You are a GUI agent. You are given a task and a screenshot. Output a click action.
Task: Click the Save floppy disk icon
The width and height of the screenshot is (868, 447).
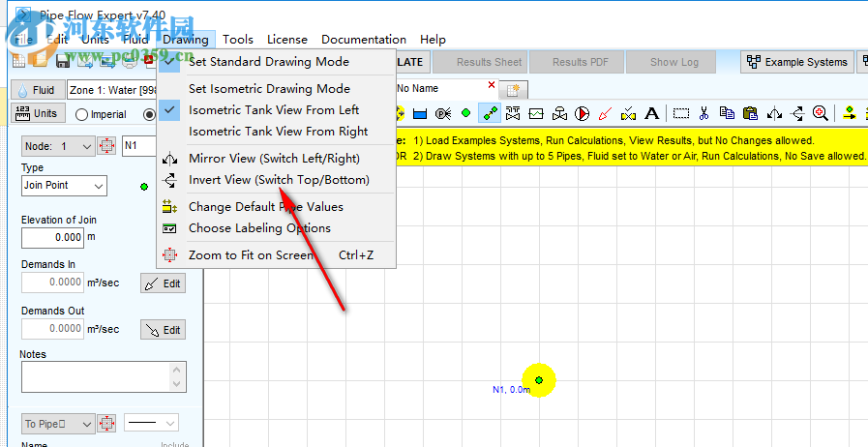click(x=62, y=62)
